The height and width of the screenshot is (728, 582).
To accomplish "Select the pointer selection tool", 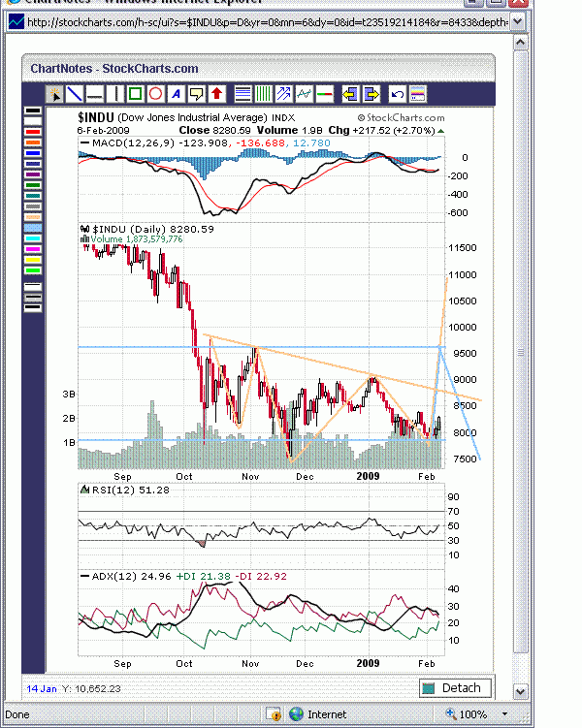I will [55, 94].
